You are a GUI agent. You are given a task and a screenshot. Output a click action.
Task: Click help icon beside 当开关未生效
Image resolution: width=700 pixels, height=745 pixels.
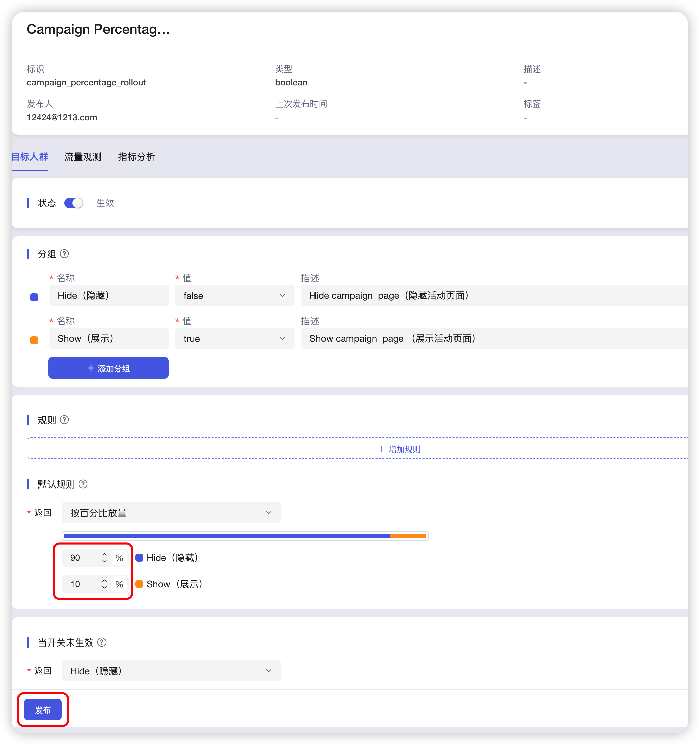pyautogui.click(x=102, y=642)
